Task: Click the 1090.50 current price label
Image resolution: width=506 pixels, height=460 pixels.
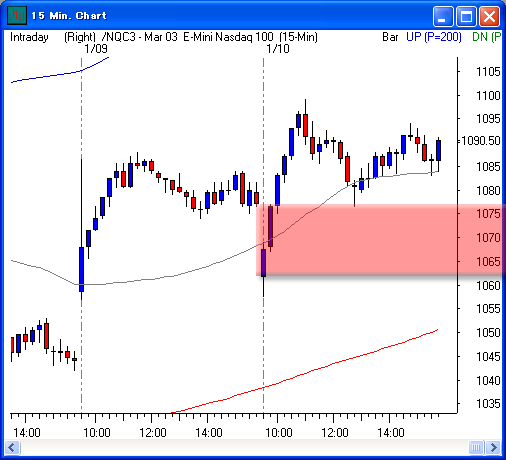Action: pyautogui.click(x=481, y=141)
